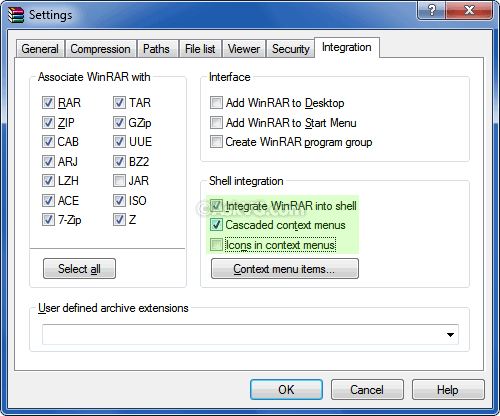
Task: Click the Cancel button
Action: pos(367,389)
